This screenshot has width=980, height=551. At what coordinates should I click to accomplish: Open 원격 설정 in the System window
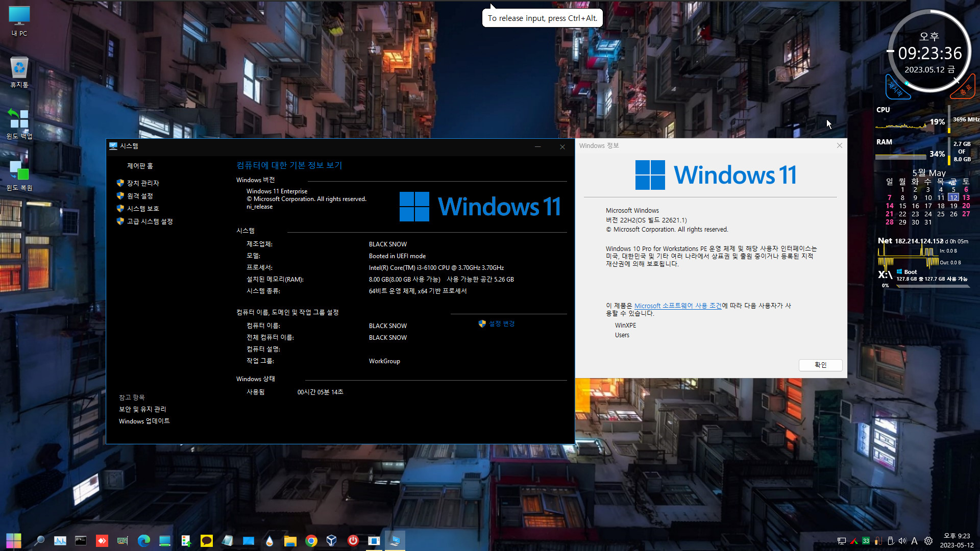[140, 196]
